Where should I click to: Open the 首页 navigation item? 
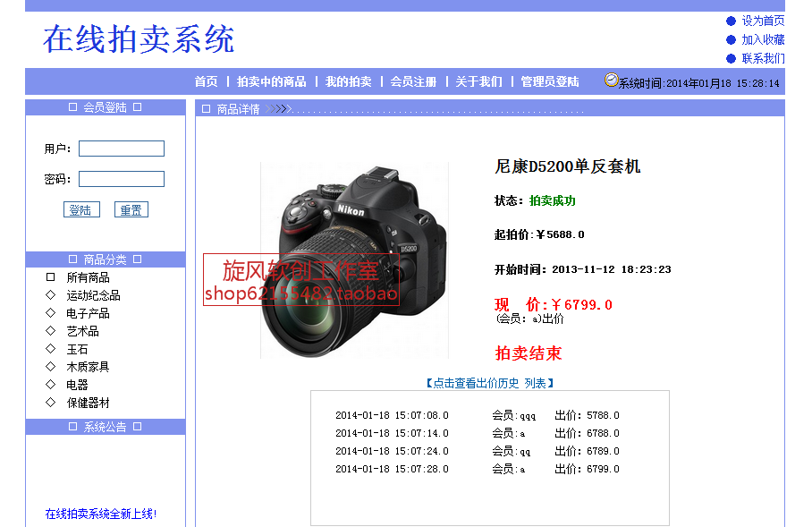[x=206, y=82]
